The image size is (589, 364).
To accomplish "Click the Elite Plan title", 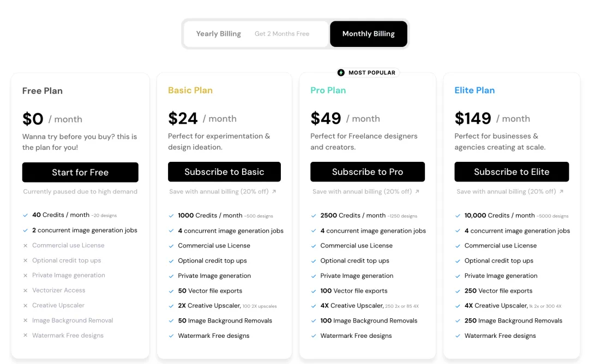I will (474, 90).
